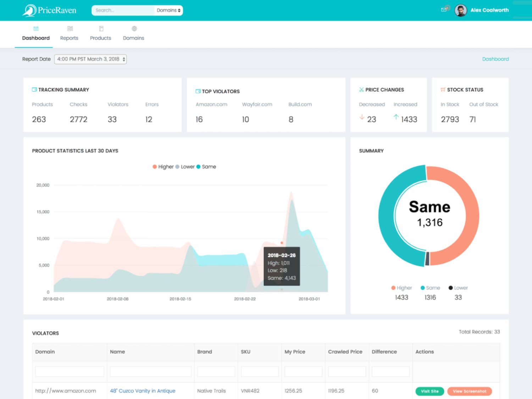Click the scissors icon beside Price Changes

point(361,89)
